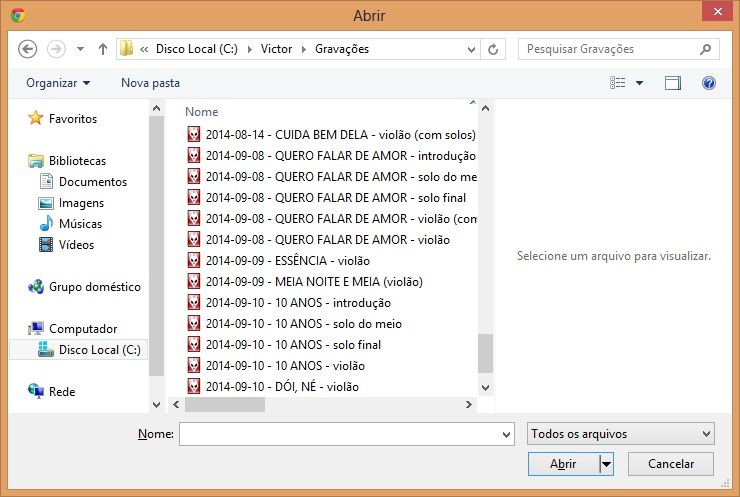Select Favoritos in navigation pane
740x497 pixels.
click(x=62, y=118)
